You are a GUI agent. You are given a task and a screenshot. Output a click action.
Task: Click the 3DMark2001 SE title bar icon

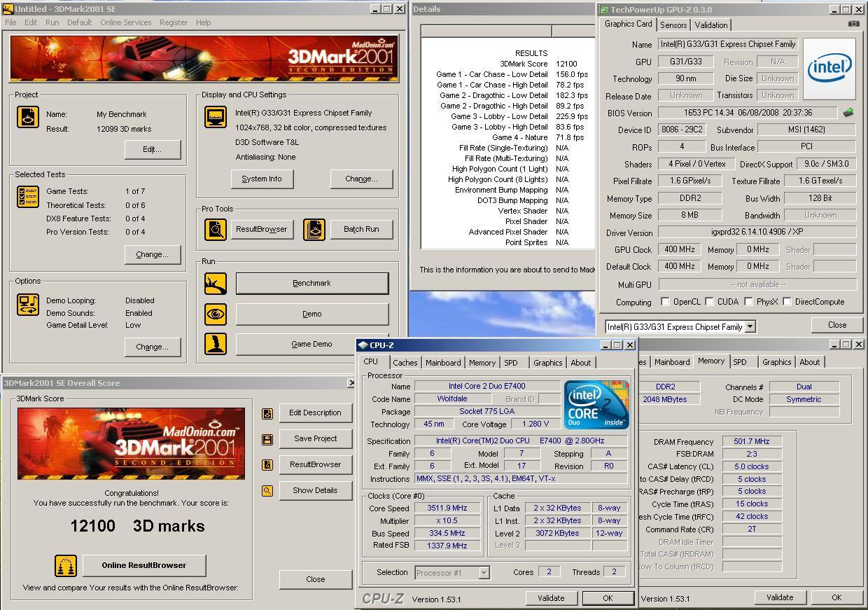point(8,9)
